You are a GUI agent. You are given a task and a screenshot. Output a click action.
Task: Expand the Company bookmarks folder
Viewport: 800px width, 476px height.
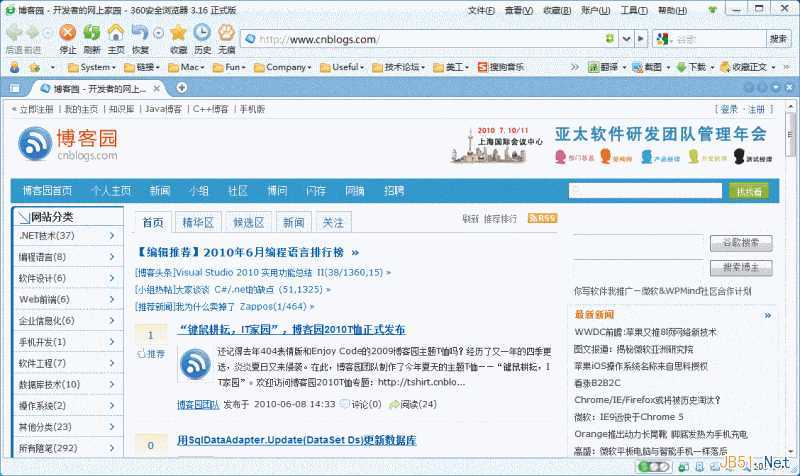tap(283, 67)
